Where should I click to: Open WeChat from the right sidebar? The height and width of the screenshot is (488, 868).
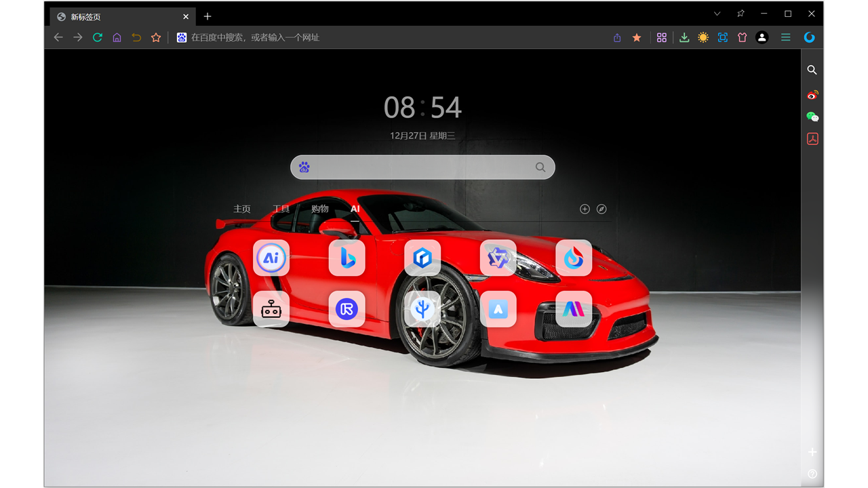click(x=812, y=117)
